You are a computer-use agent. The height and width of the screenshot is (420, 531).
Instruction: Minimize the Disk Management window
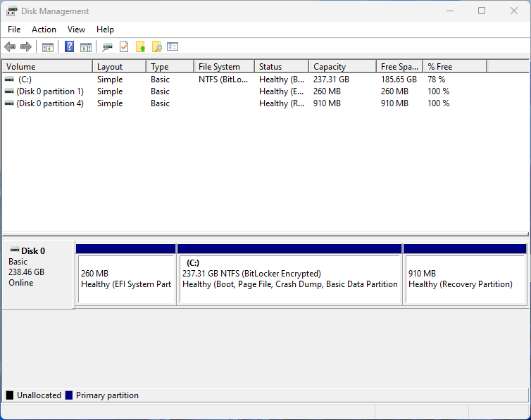tap(450, 11)
